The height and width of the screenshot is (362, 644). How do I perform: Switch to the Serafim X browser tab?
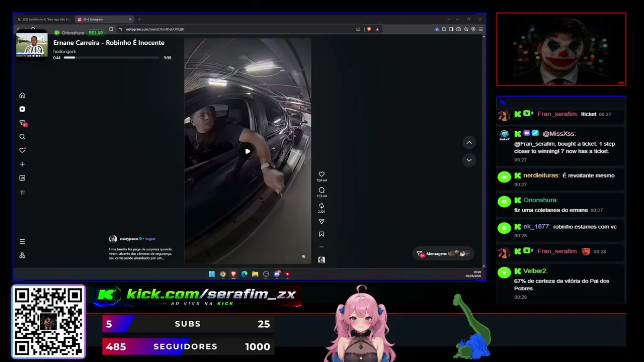(44, 20)
